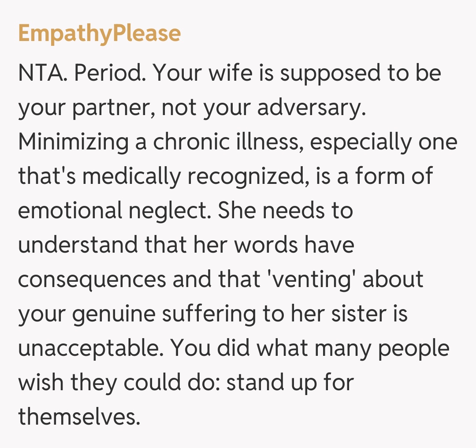Click the word 'consequences'
The image size is (476, 448).
(91, 280)
